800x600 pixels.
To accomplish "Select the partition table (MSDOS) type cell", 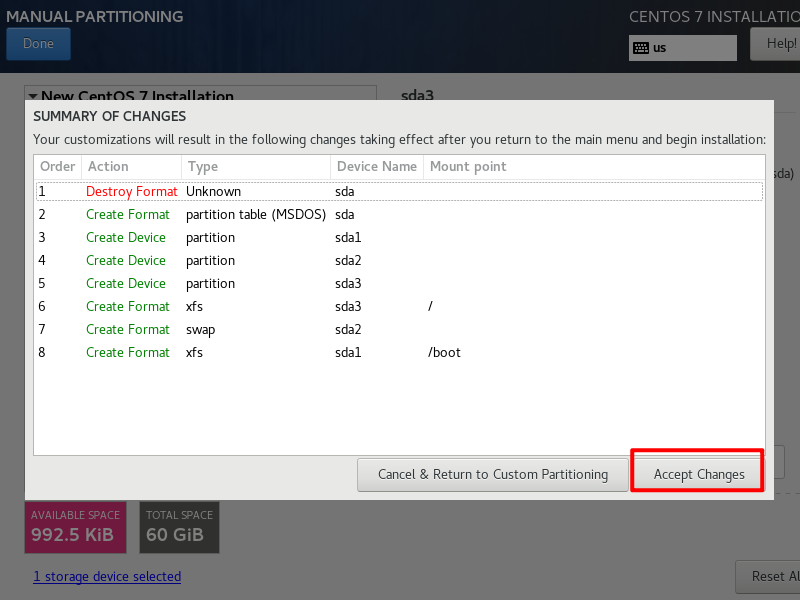I will click(x=256, y=215).
